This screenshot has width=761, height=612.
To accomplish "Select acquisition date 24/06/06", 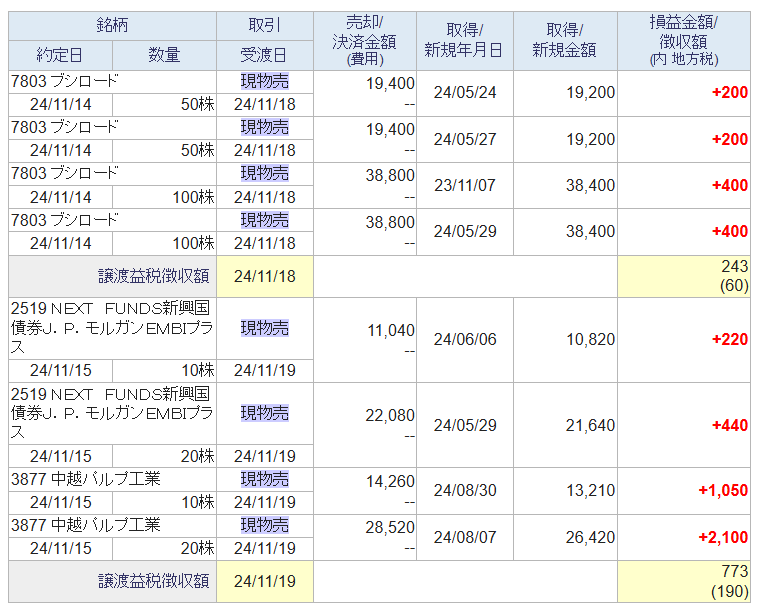I will pos(464,339).
